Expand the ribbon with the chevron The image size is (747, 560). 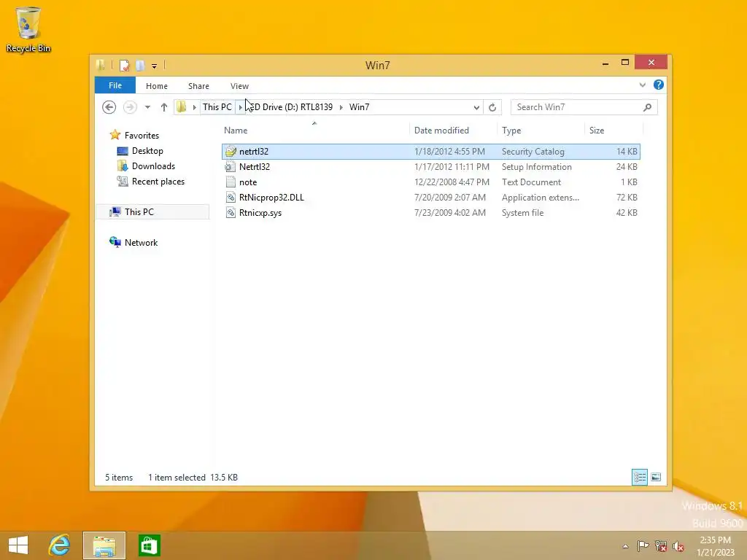tap(643, 85)
